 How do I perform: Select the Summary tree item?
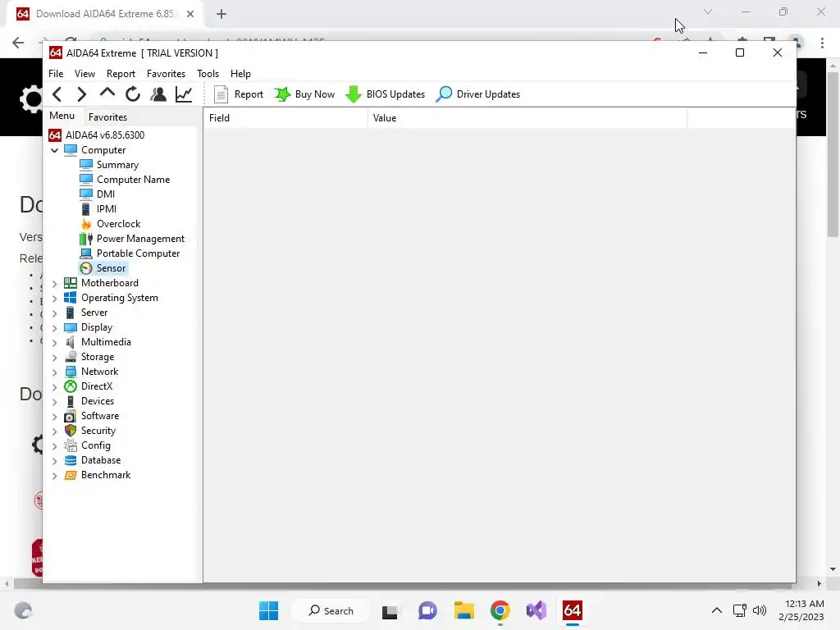tap(109, 164)
